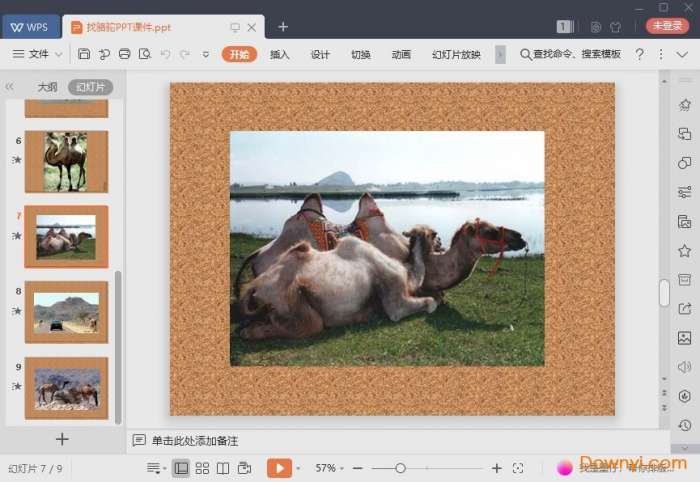
Task: Open sidebar history clock icon
Action: pyautogui.click(x=684, y=425)
